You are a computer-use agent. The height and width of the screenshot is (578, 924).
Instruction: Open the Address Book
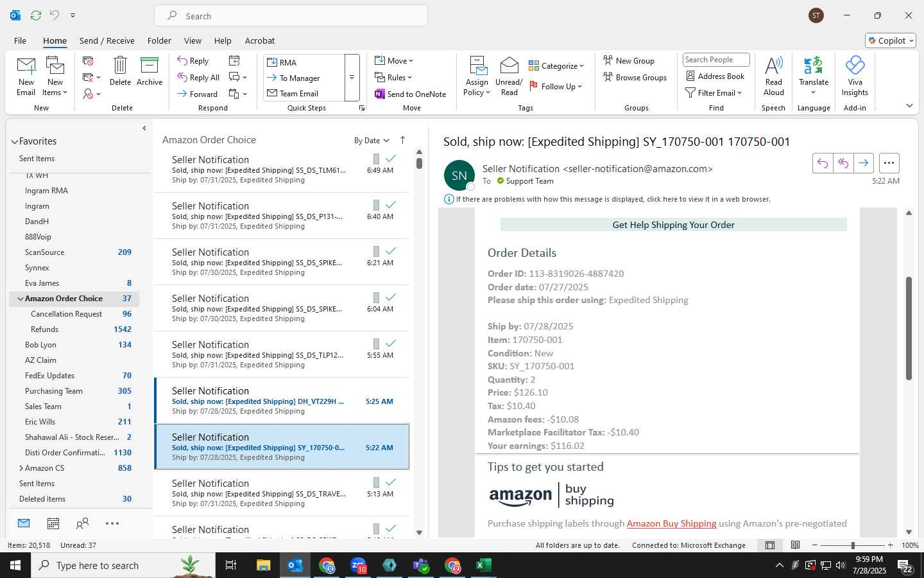pos(715,76)
